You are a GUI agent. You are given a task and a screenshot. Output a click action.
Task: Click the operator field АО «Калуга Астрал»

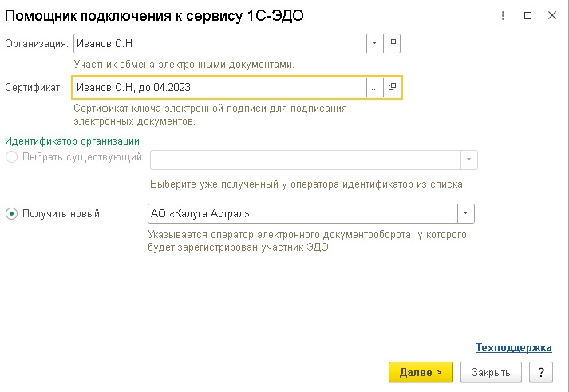(x=302, y=213)
